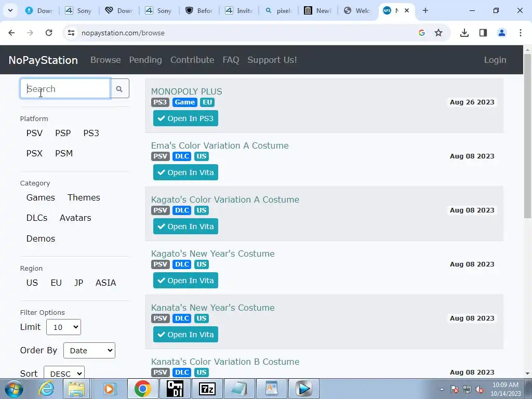The height and width of the screenshot is (399, 532).
Task: Click Open In PS3 for MONOPOLY PLUS
Action: (185, 118)
